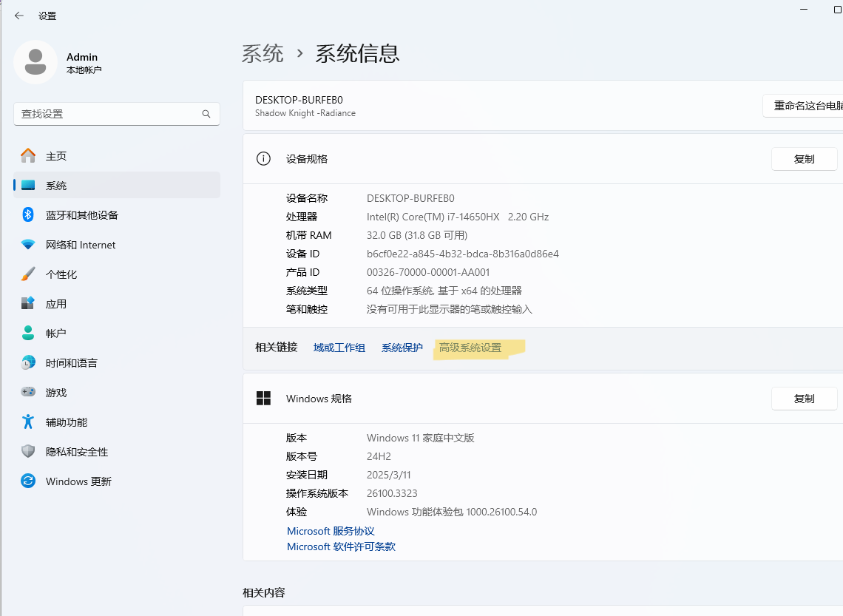843x616 pixels.
Task: Click the 相关内容 heading
Action: click(x=264, y=593)
